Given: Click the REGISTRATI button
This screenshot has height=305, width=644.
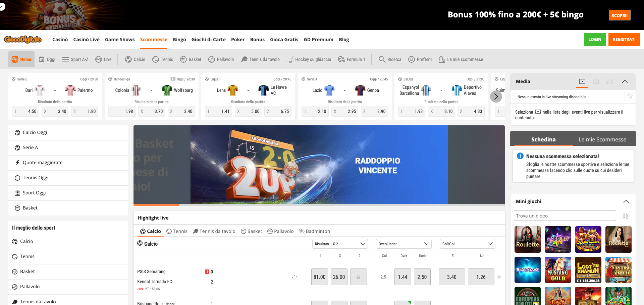Looking at the screenshot, I should click(624, 40).
